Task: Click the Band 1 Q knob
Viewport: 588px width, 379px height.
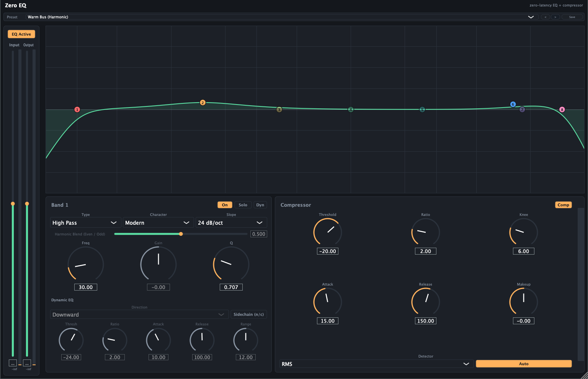Action: pyautogui.click(x=231, y=264)
